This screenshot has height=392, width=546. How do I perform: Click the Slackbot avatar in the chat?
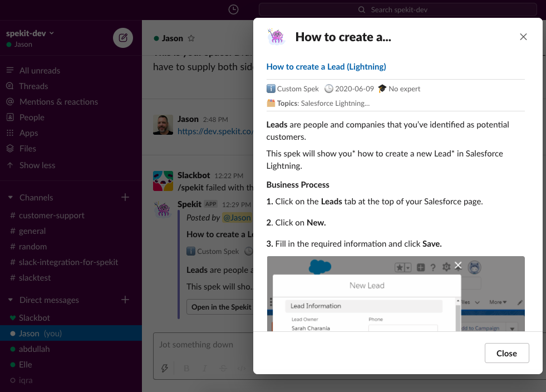coord(163,181)
